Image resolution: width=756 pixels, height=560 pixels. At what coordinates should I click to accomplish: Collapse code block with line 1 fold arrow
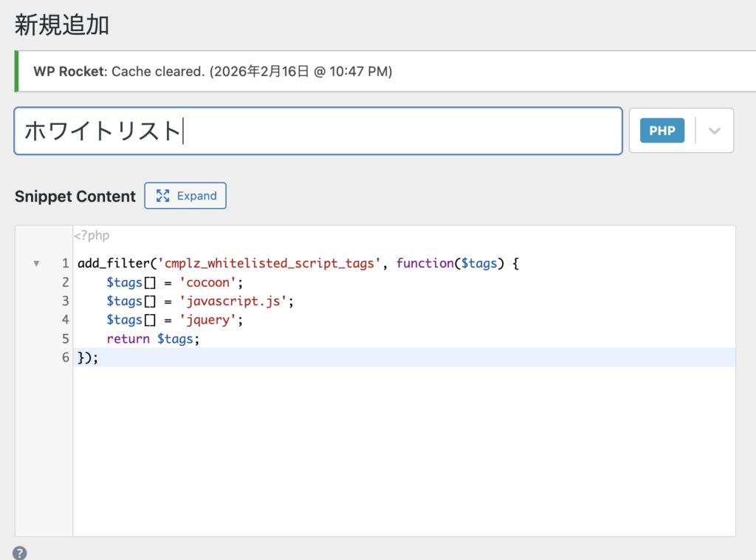(36, 264)
